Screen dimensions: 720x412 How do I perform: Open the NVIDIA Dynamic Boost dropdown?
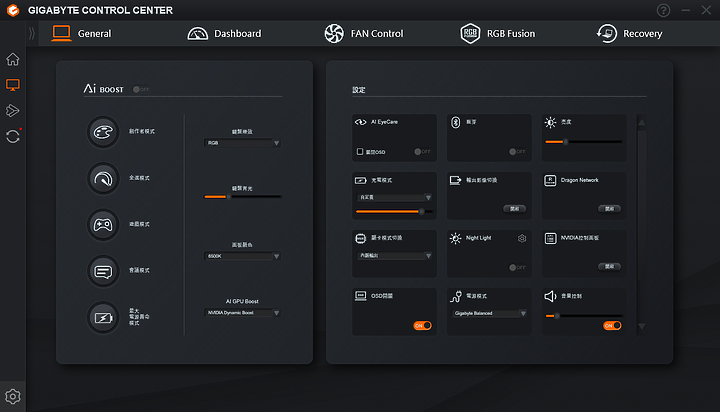(242, 313)
